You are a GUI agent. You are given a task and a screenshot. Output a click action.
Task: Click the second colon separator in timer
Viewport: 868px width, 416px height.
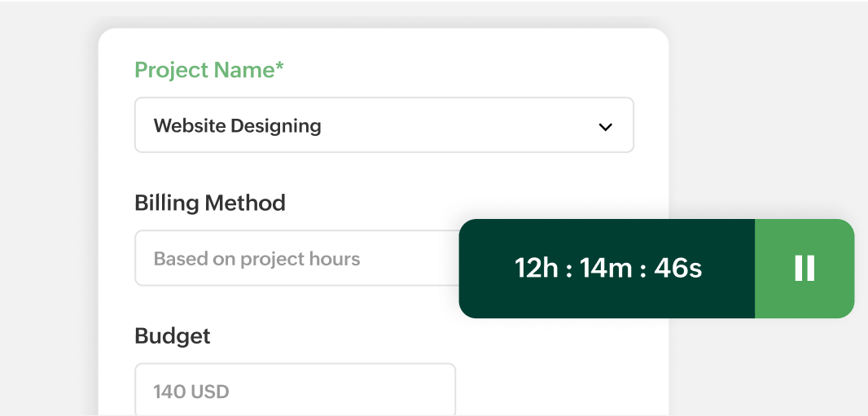(643, 269)
